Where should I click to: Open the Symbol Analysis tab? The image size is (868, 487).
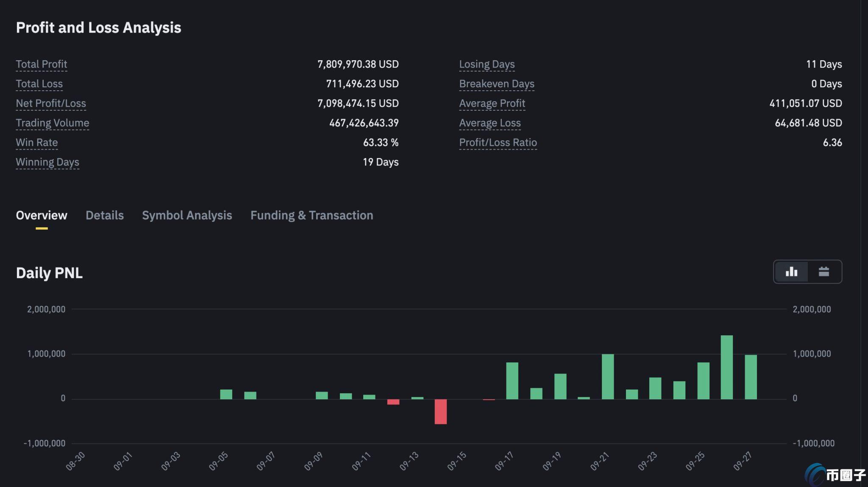(187, 215)
